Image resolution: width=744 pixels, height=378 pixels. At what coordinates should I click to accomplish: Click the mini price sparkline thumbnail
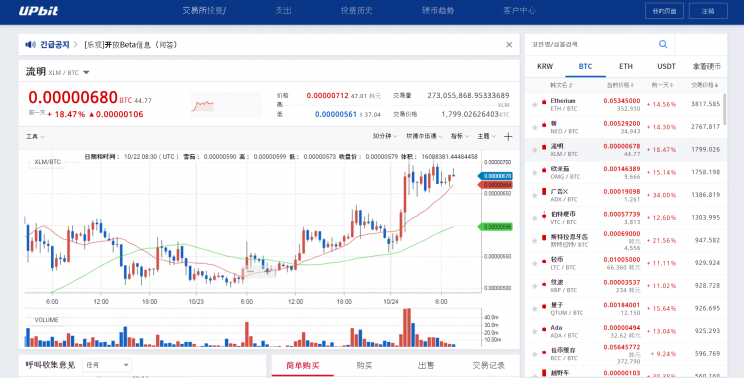coord(226,104)
